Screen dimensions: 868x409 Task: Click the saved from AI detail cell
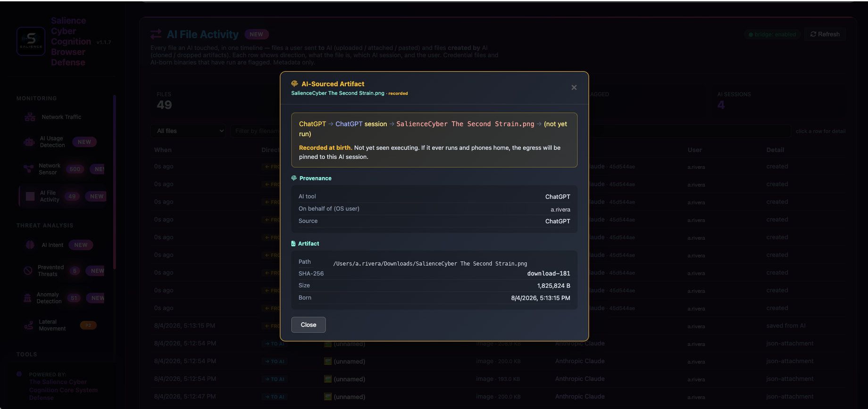(x=786, y=326)
